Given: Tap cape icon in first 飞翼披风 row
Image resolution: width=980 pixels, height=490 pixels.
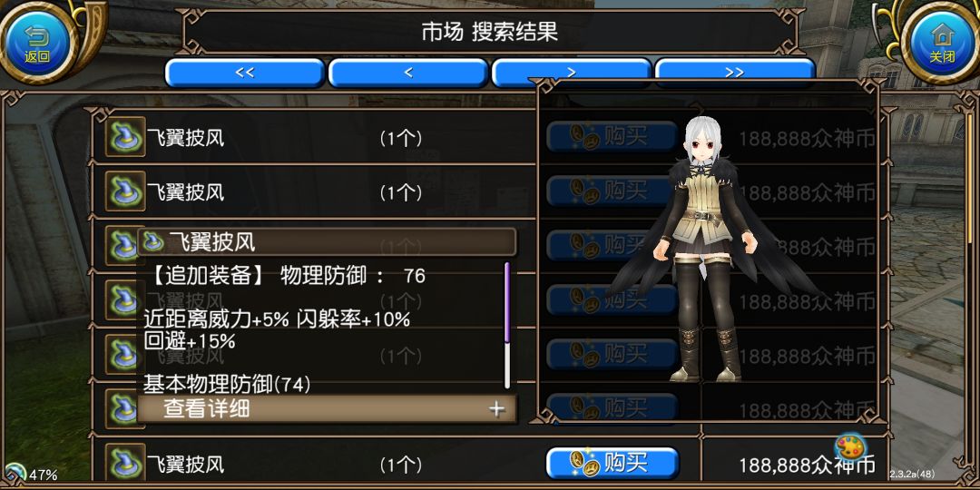Looking at the screenshot, I should point(125,136).
